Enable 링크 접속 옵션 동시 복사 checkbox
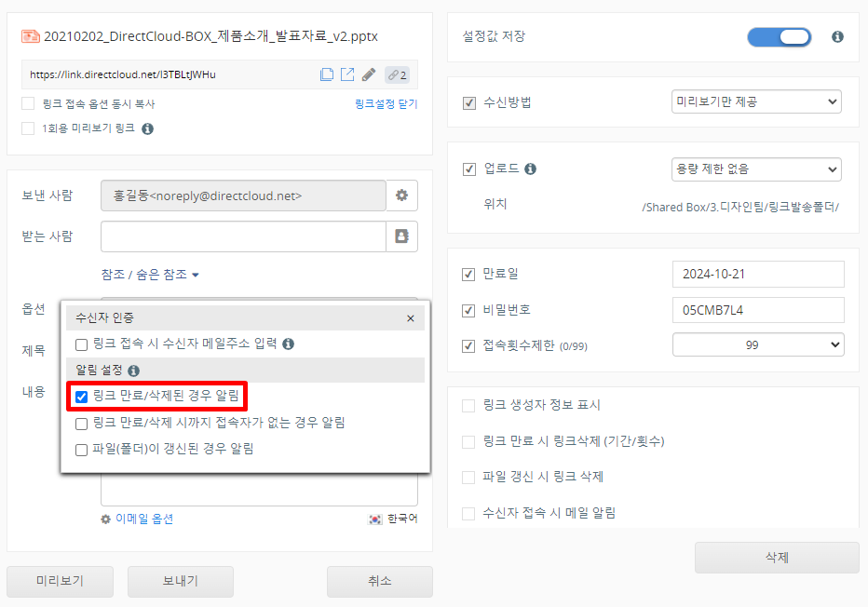 tap(28, 103)
